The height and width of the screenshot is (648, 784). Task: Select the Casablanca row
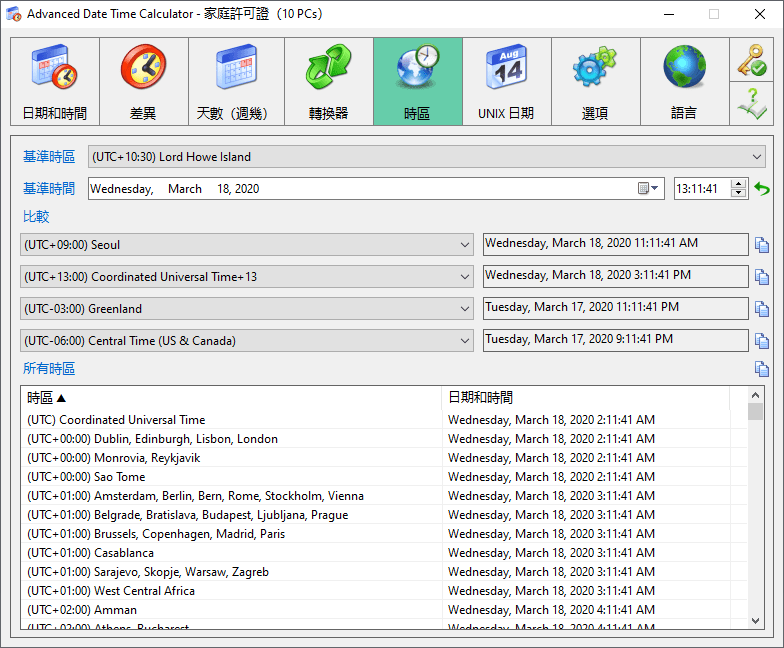point(384,552)
